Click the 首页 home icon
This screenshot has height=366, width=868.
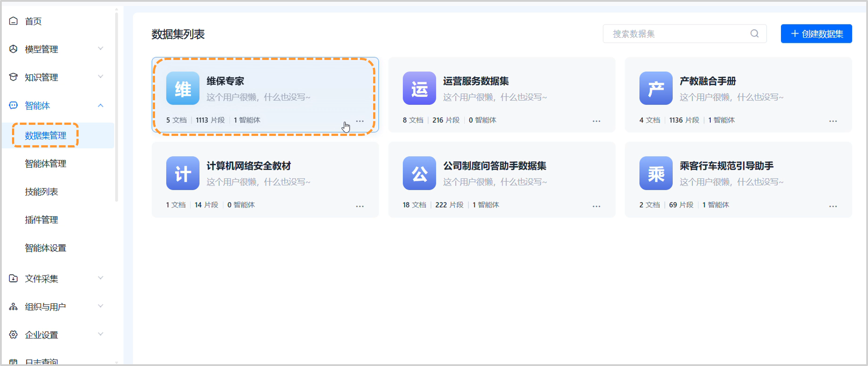13,21
